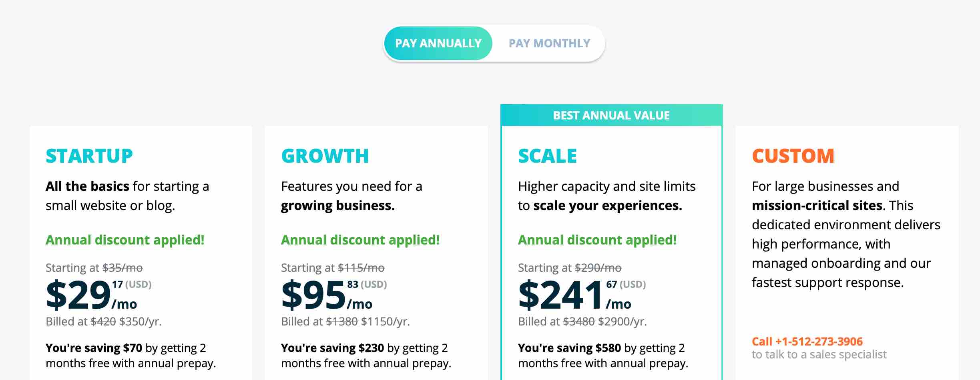Select the Best Annual Value banner

611,115
